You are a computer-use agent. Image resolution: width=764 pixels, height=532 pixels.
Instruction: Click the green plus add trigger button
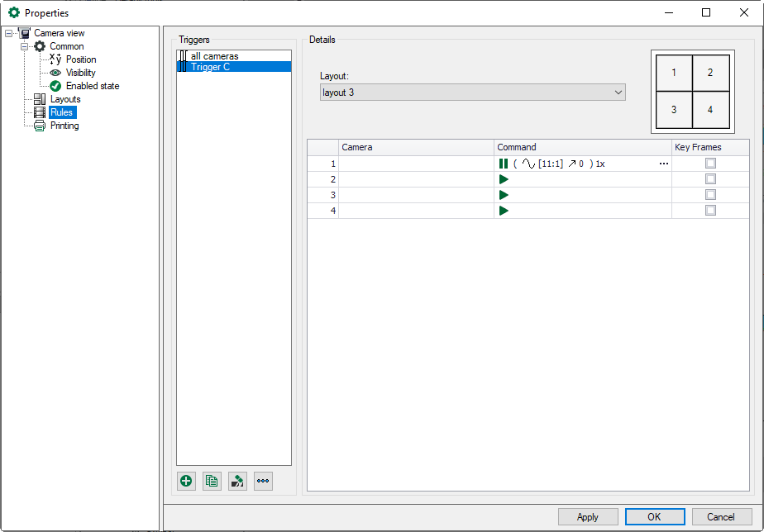[187, 481]
